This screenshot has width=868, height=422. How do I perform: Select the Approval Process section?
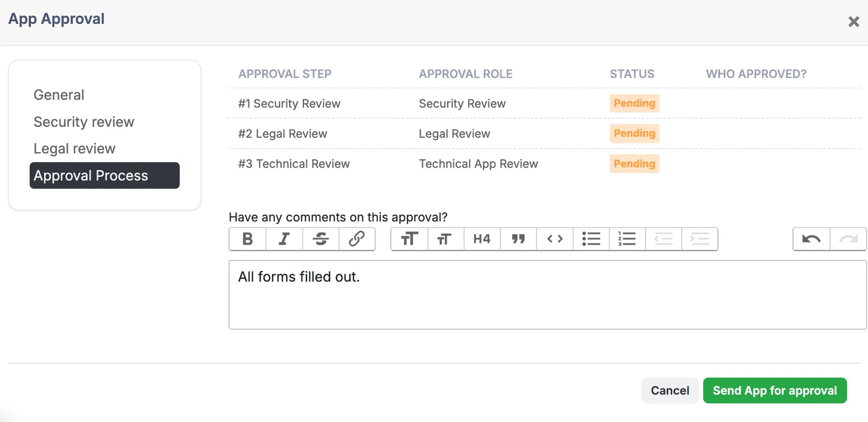(105, 176)
